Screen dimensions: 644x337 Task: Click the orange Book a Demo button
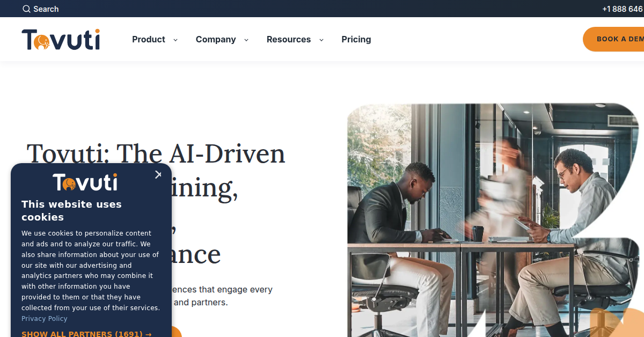[x=613, y=39]
